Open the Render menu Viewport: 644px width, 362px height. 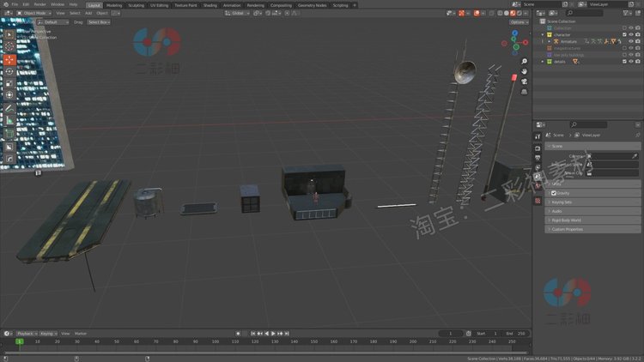pos(39,4)
